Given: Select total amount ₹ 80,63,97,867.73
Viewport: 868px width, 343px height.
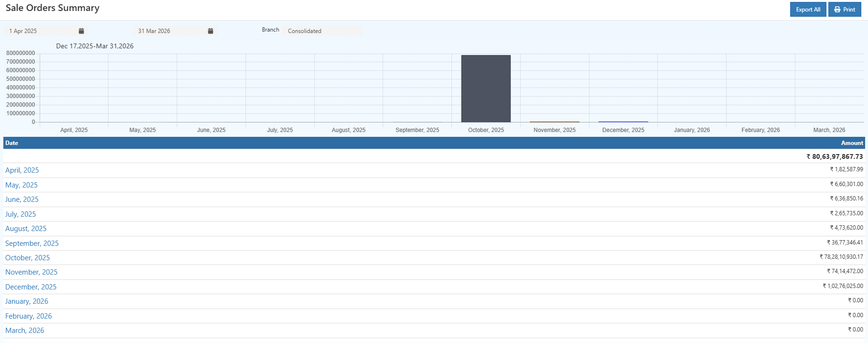Looking at the screenshot, I should [x=835, y=156].
